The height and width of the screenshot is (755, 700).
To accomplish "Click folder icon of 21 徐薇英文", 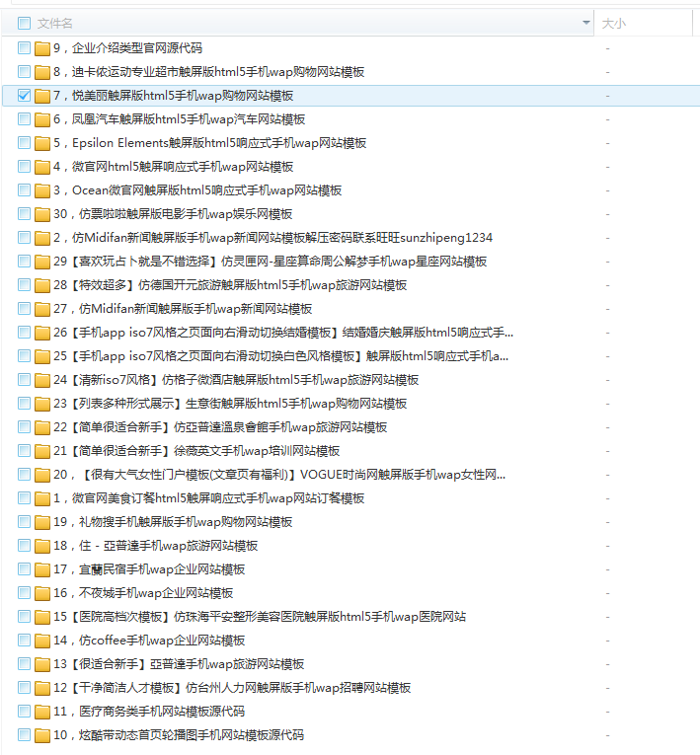I will tap(42, 451).
